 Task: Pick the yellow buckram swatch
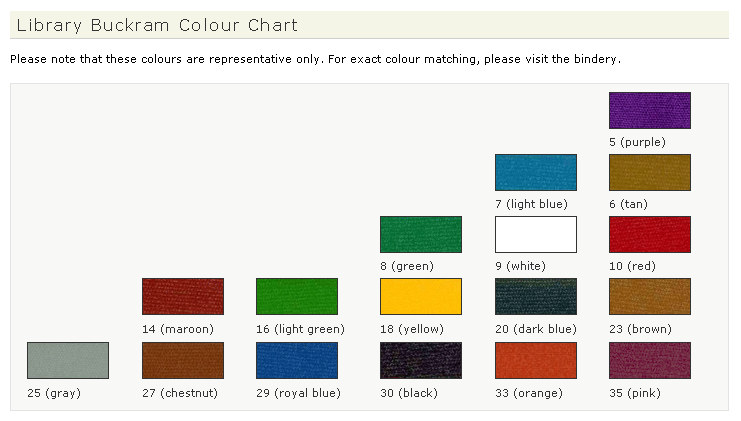tap(420, 297)
